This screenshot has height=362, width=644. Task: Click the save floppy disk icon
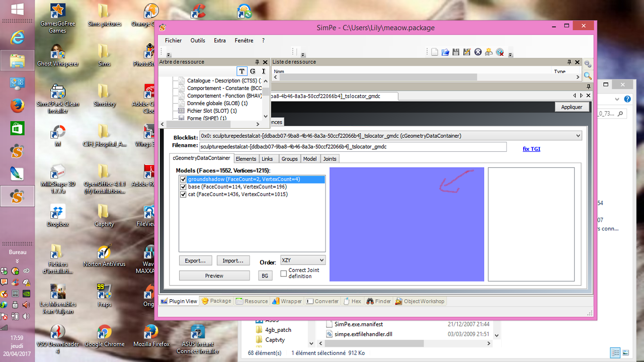coord(456,52)
